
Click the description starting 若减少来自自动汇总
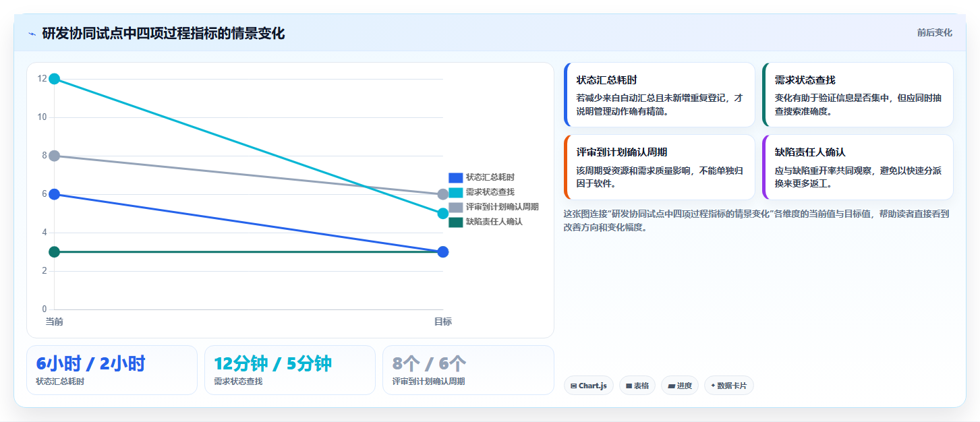pos(660,104)
